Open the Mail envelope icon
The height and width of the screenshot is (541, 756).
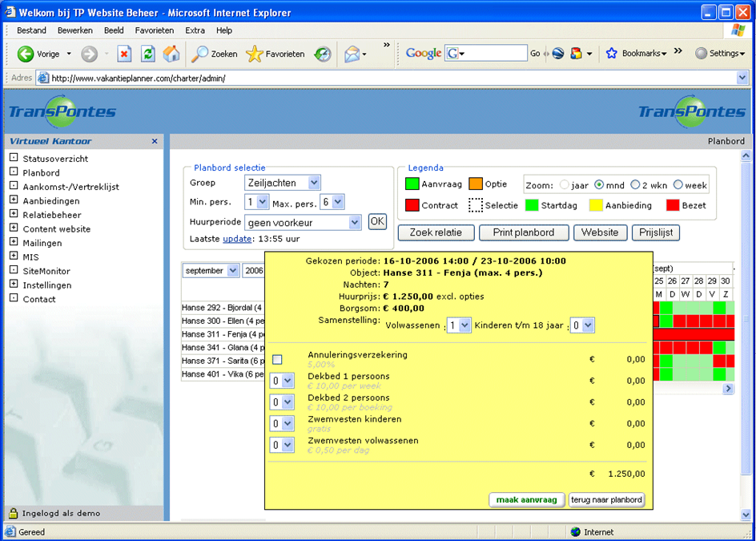(x=351, y=54)
